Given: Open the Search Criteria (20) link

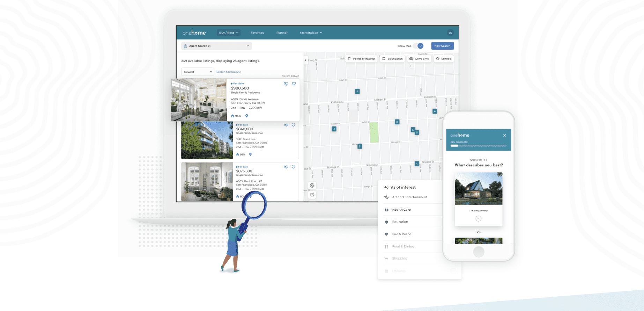Looking at the screenshot, I should 229,72.
